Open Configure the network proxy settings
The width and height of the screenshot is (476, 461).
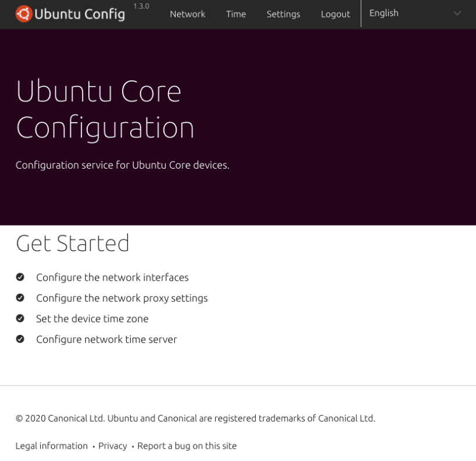click(121, 298)
